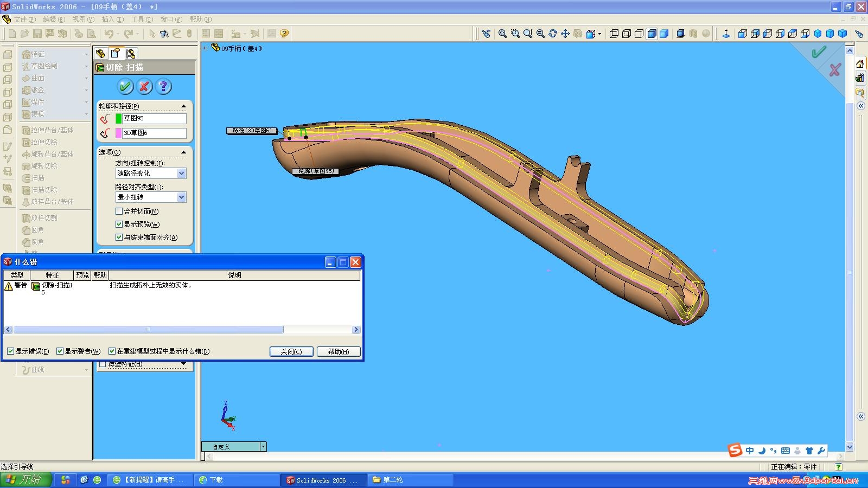Select the Rotate View tool
Viewport: 868px width, 488px height.
coord(552,34)
